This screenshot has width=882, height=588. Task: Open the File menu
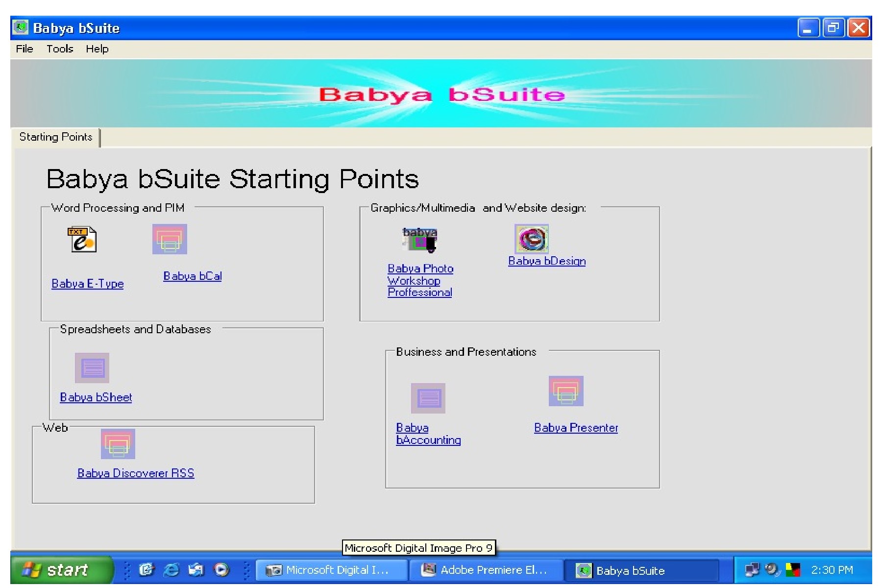click(24, 49)
